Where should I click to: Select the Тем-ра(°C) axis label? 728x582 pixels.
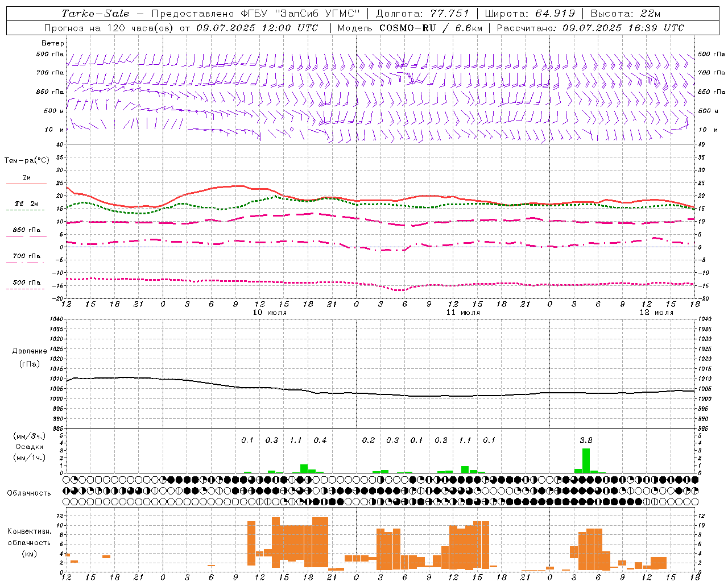[x=27, y=161]
